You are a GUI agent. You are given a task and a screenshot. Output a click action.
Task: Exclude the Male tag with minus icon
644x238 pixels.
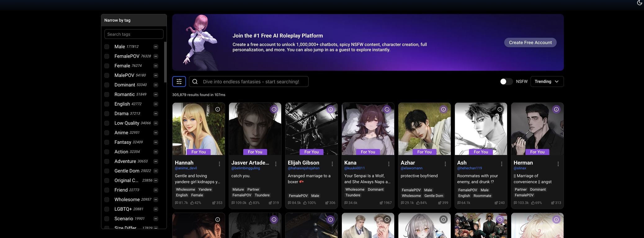click(156, 47)
